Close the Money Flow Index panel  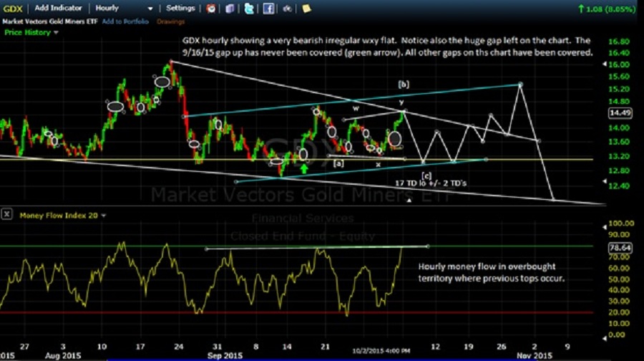pos(6,214)
